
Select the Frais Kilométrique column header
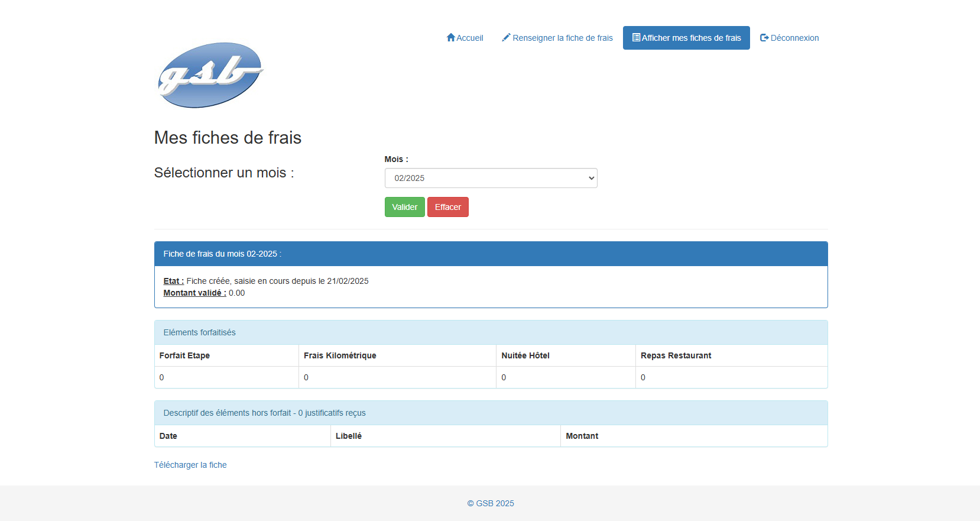[x=340, y=355]
